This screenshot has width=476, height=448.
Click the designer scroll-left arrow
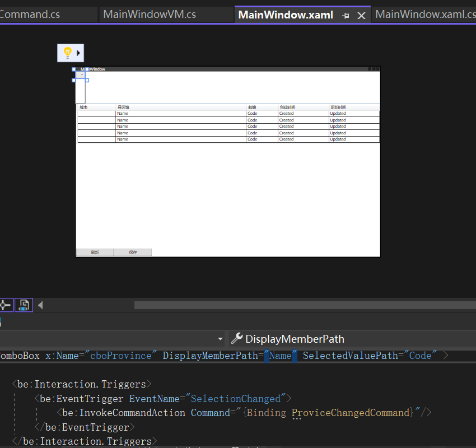pos(40,305)
